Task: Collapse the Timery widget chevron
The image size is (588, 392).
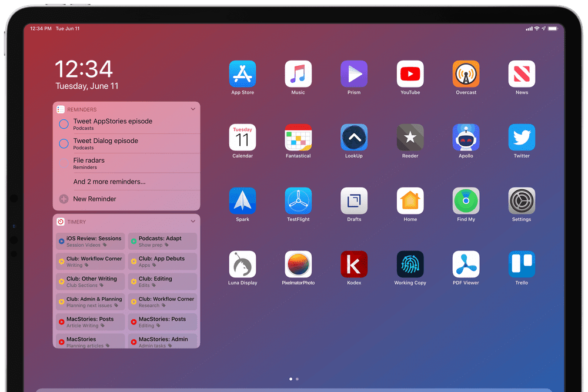Action: coord(193,222)
